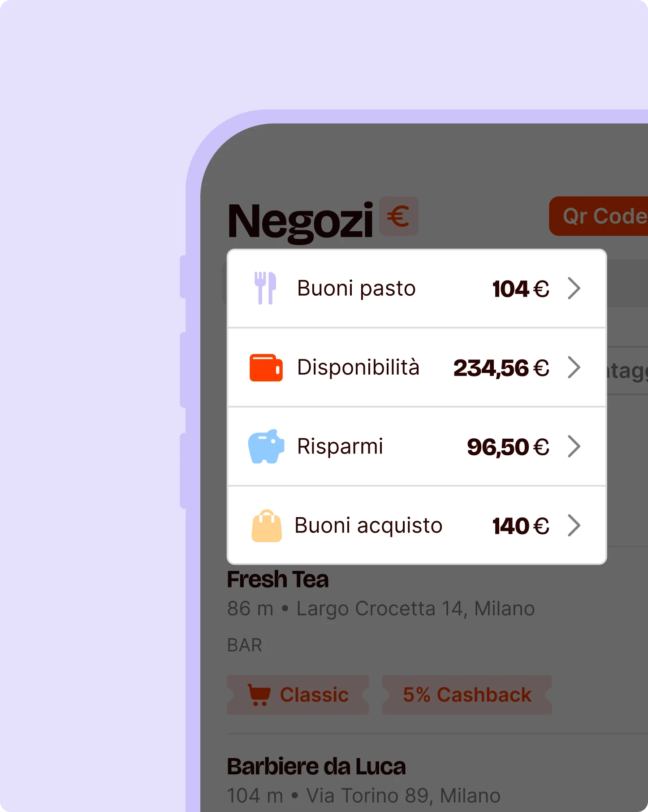Tap the euro icon beside Negozi

398,216
